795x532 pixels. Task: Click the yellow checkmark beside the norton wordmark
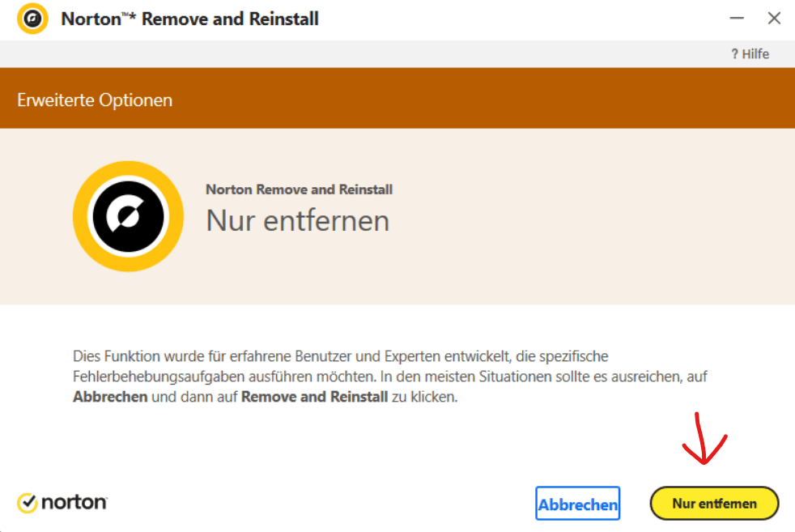click(x=28, y=503)
